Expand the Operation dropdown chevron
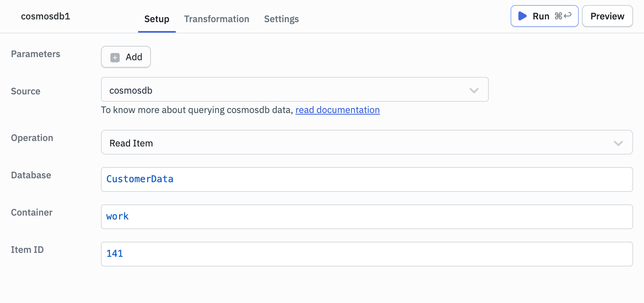 618,143
